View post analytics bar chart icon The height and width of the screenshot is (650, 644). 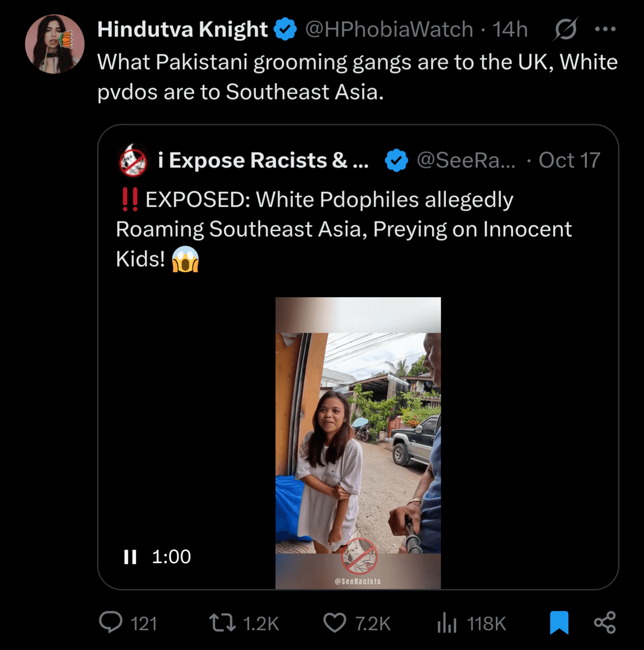[447, 623]
